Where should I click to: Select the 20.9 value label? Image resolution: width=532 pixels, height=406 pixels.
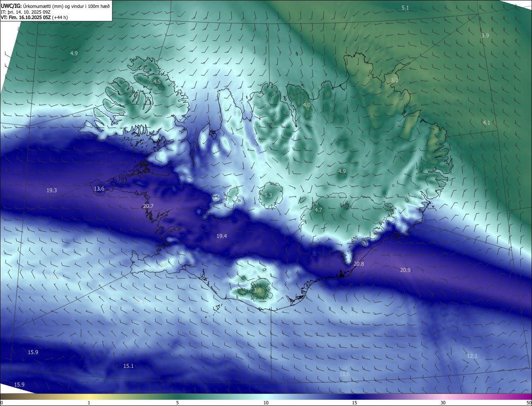click(x=405, y=270)
